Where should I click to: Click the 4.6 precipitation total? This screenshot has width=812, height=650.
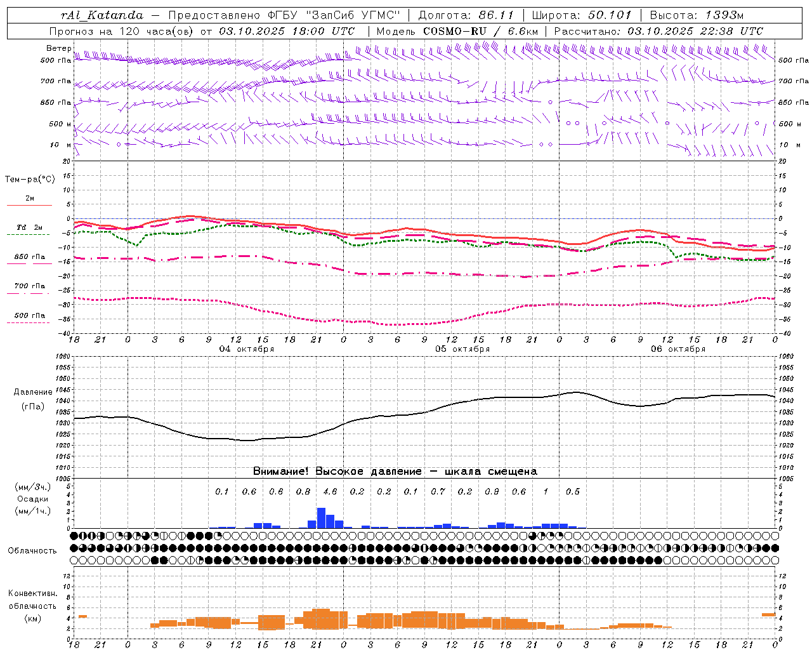(330, 492)
